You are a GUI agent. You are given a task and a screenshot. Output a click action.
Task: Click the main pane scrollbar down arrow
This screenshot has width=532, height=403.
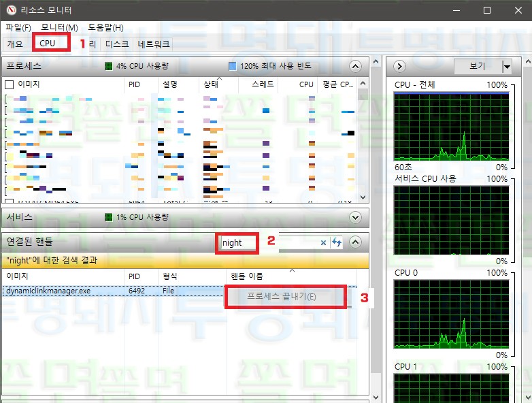[x=376, y=398]
